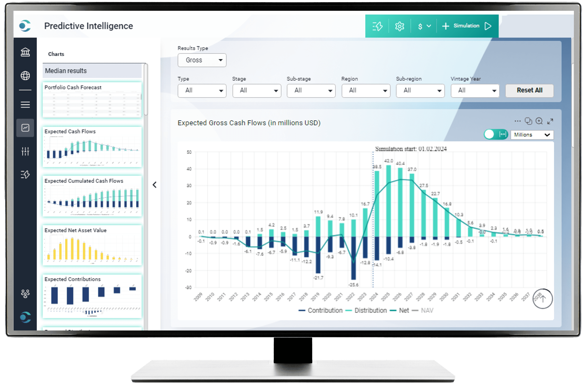Select the charts sidebar icon
Viewport: 588px width, 385px height.
pyautogui.click(x=25, y=128)
